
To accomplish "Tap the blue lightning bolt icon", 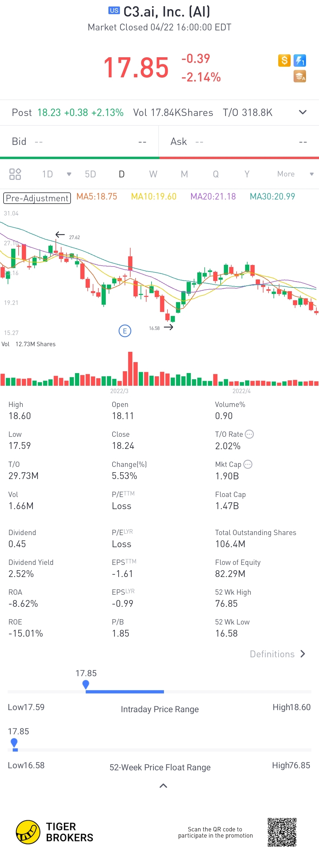I will point(300,60).
